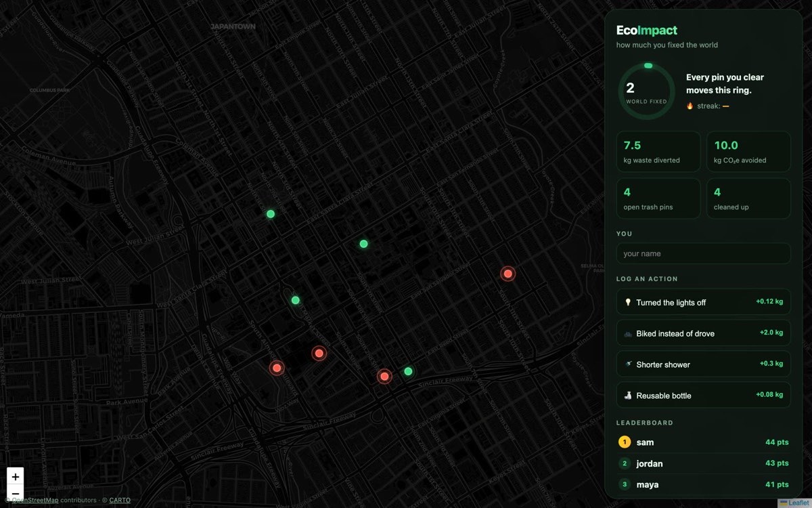This screenshot has height=508, width=812.
Task: Click the JAPANTOWN map label
Action: (233, 26)
